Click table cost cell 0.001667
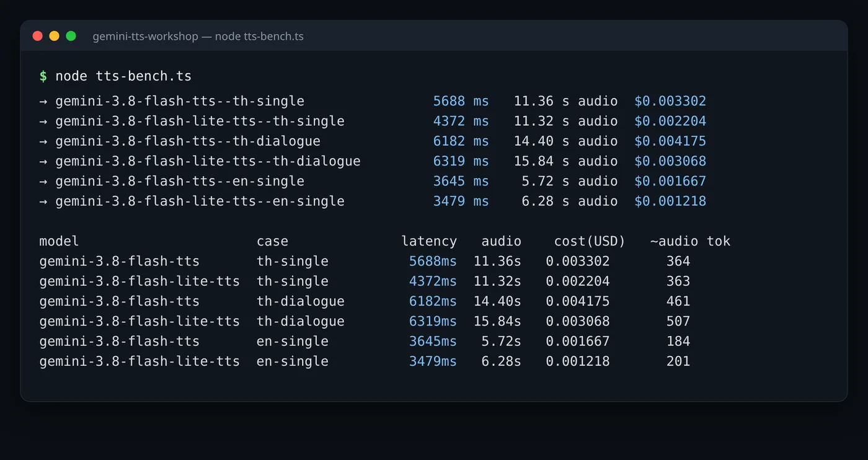The width and height of the screenshot is (868, 460). [578, 341]
